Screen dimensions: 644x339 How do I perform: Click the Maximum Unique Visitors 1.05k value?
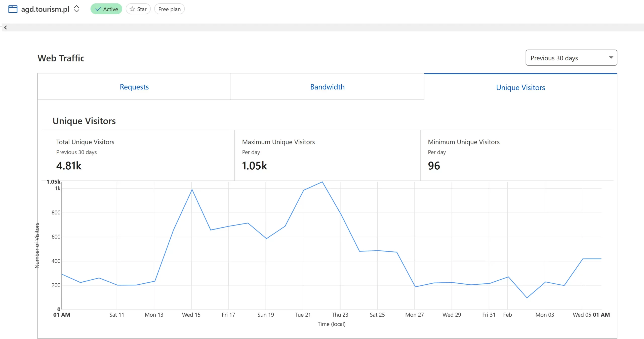click(254, 166)
